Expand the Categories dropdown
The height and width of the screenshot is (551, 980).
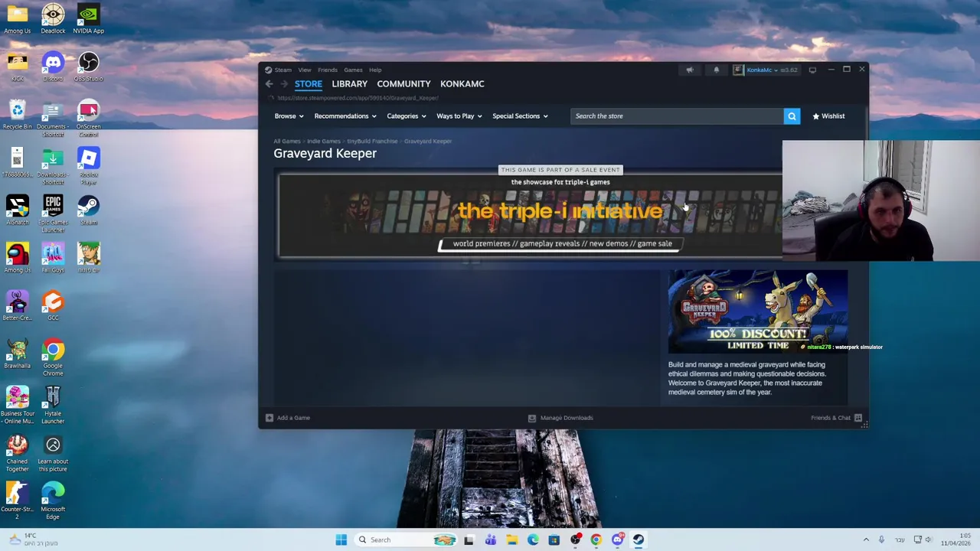tap(407, 116)
